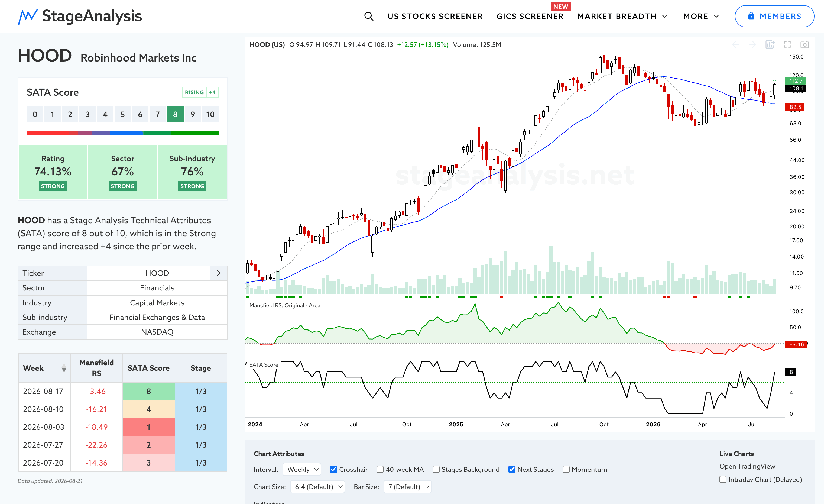824x504 pixels.
Task: Open the US Stocks Screener page
Action: [435, 16]
